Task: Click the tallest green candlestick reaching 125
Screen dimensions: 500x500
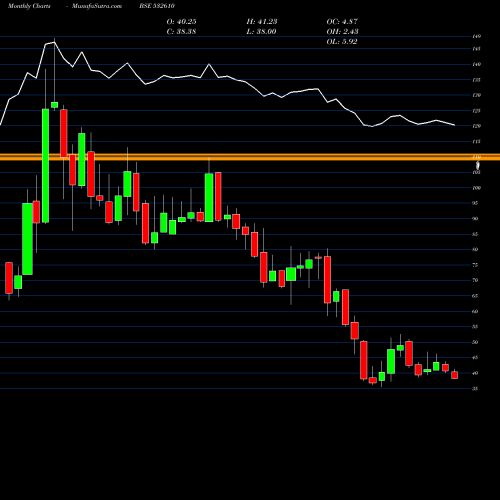Action: point(45,166)
